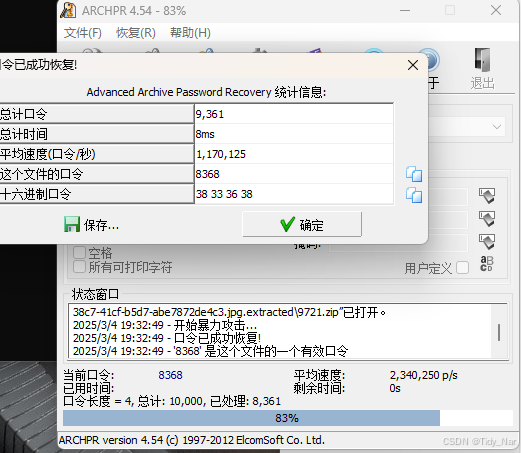The width and height of the screenshot is (521, 453).
Task: Select the 8368 cell in the statistics table
Action: point(294,174)
